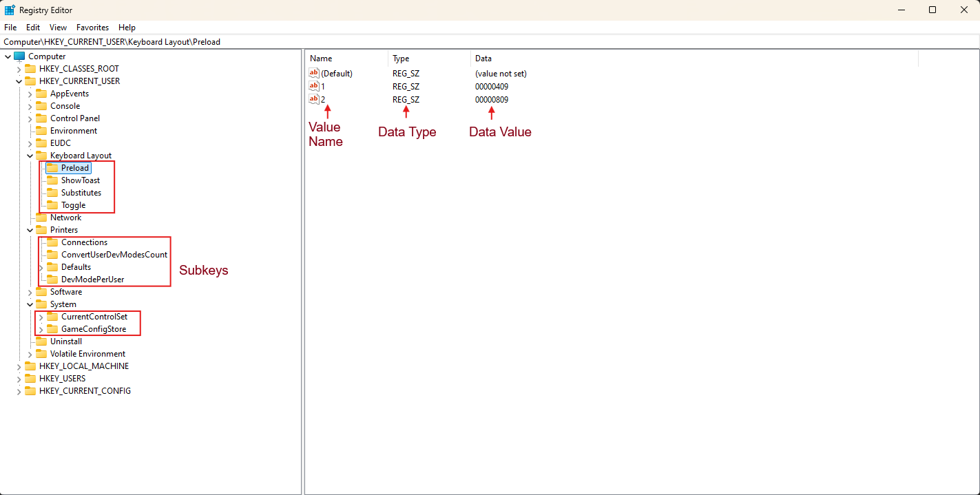Viewport: 980px width, 495px height.
Task: Click the Data column header
Action: coord(694,59)
